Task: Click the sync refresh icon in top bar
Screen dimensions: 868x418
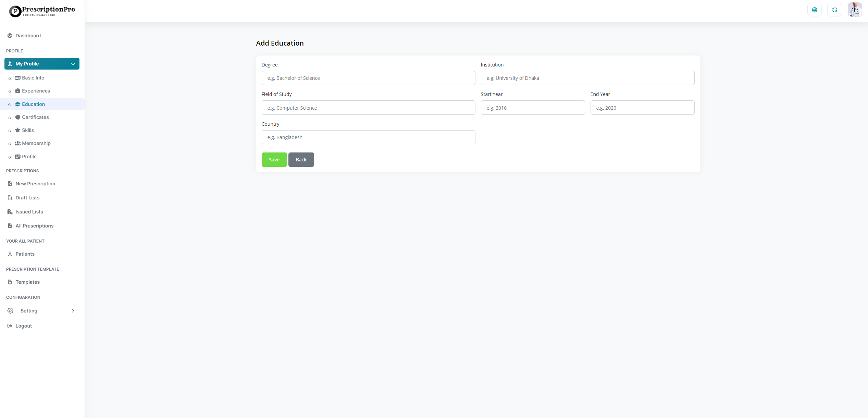Action: pyautogui.click(x=835, y=10)
